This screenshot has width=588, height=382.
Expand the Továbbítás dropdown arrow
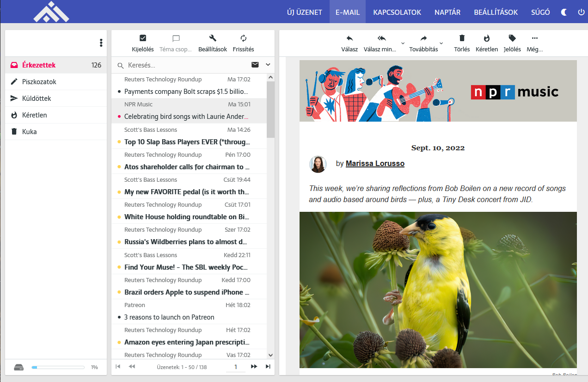[x=441, y=43]
